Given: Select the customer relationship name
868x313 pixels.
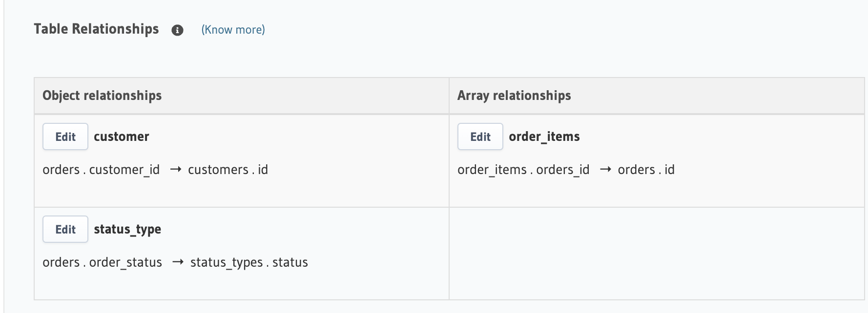Looking at the screenshot, I should tap(122, 137).
